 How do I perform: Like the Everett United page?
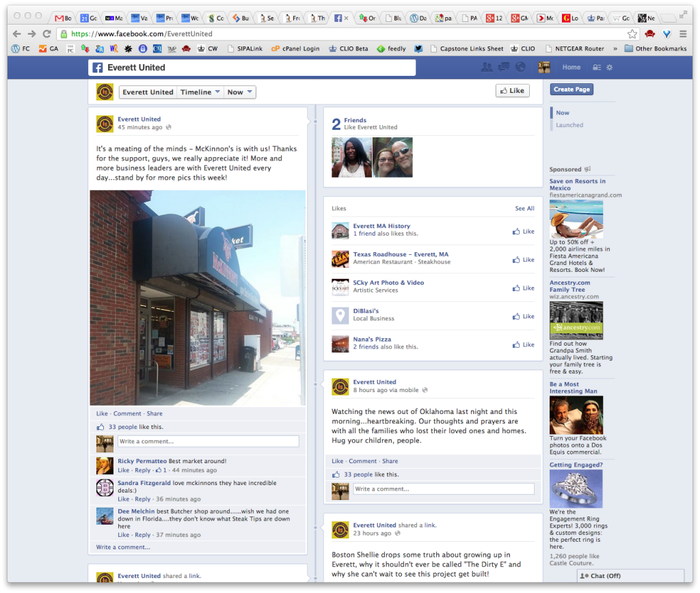(513, 91)
